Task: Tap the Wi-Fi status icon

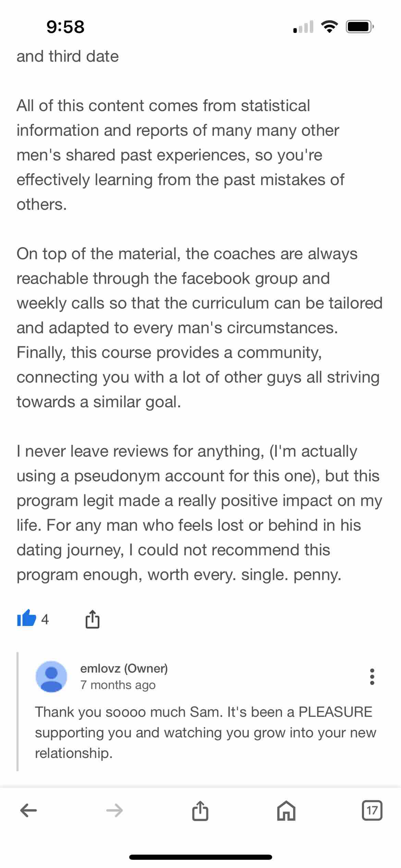Action: pyautogui.click(x=329, y=26)
